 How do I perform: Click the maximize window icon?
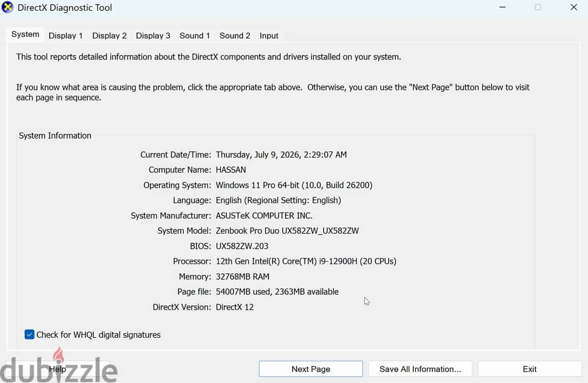click(x=538, y=7)
